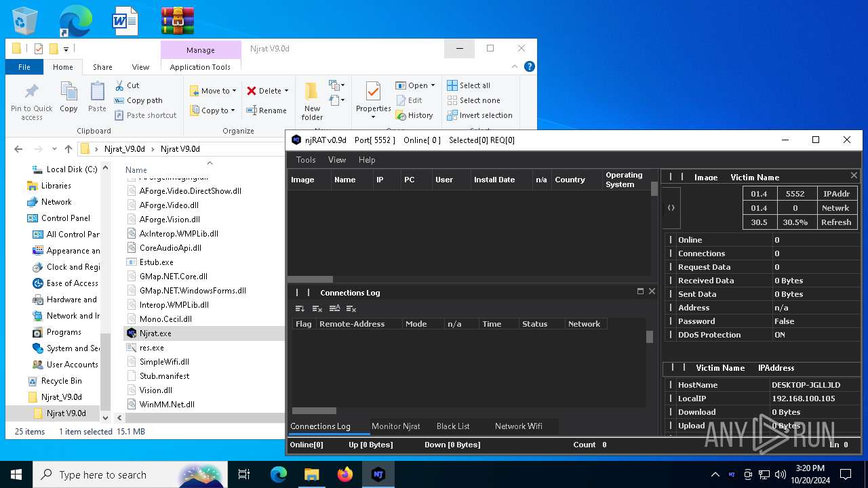Click the second Connections Log toolbar icon

[x=317, y=308]
